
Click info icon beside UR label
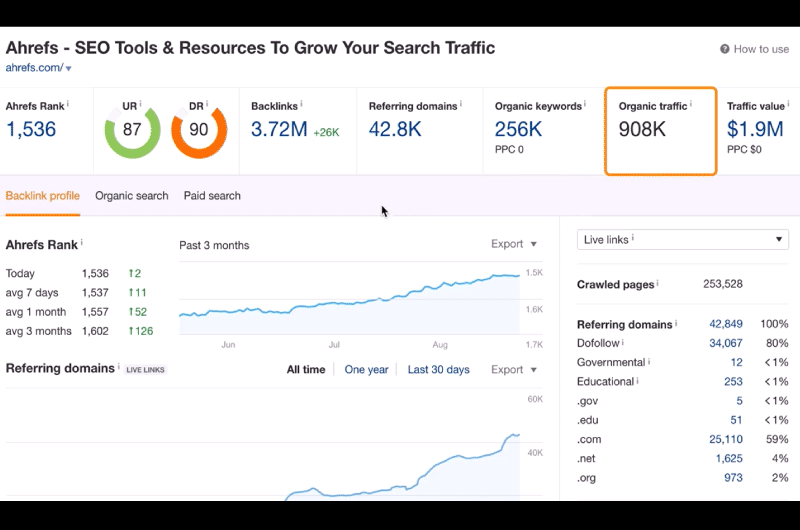(140, 104)
